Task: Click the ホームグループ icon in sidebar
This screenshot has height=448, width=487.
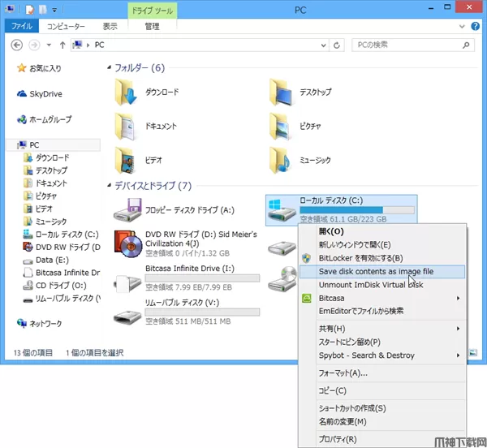Action: coord(22,119)
